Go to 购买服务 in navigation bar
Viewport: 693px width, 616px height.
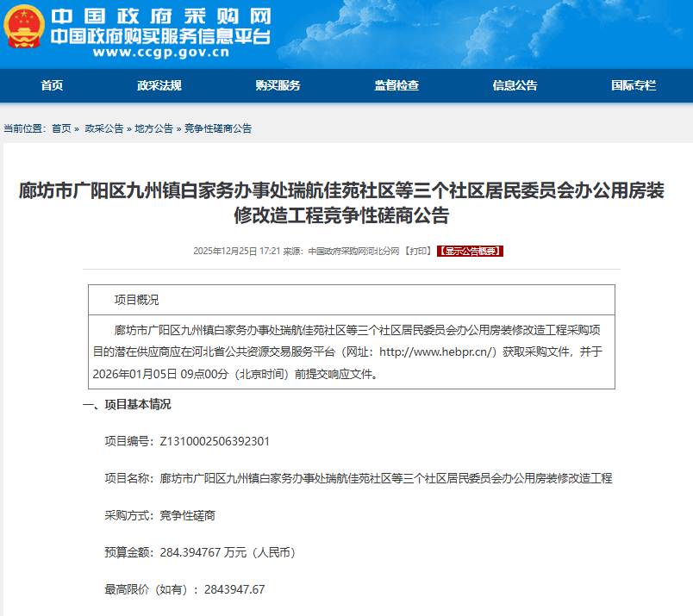[x=278, y=86]
